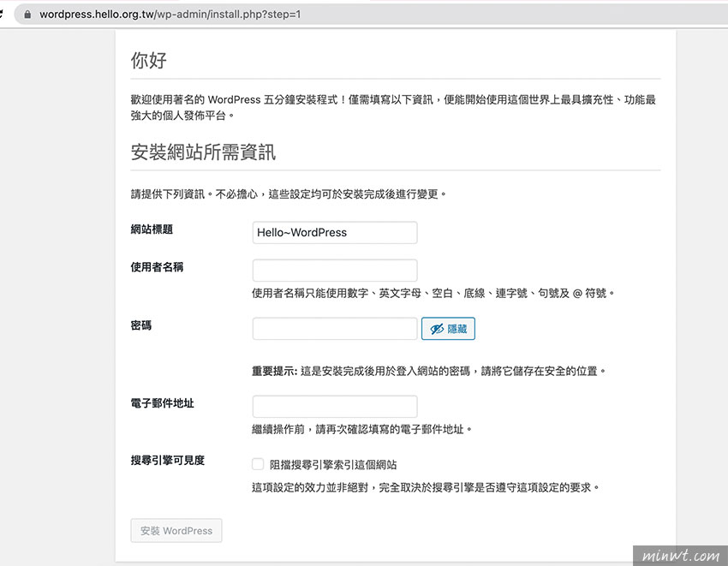Click the 網站標題 label
The image size is (728, 566).
coord(152,229)
